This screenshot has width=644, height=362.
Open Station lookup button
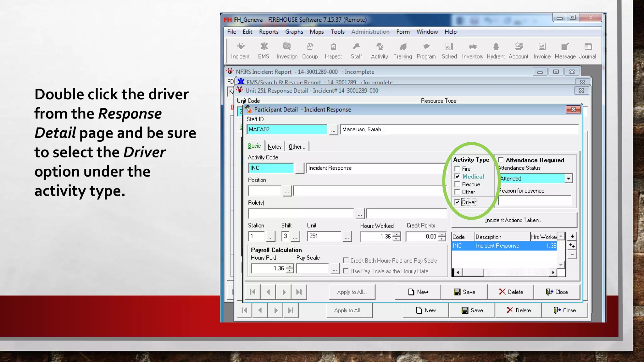tap(270, 237)
